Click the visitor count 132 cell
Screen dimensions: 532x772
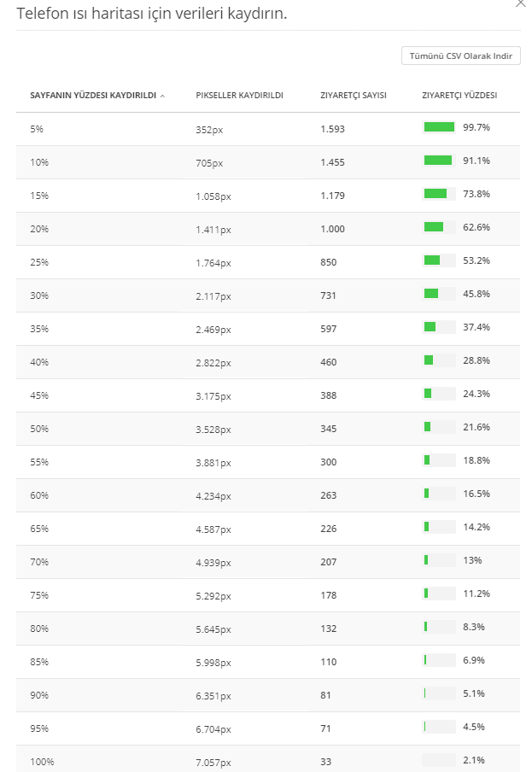coord(329,627)
